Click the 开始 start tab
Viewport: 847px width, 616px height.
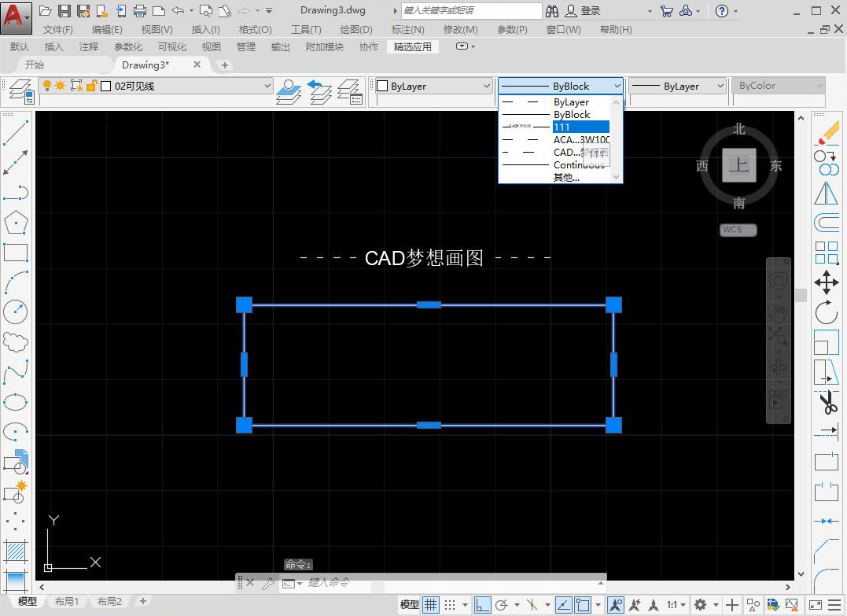point(35,65)
